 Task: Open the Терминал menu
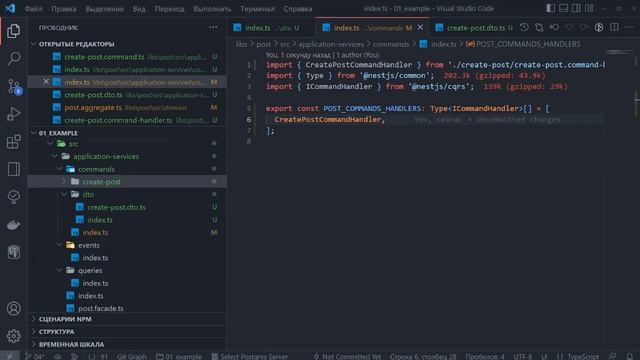tap(257, 9)
